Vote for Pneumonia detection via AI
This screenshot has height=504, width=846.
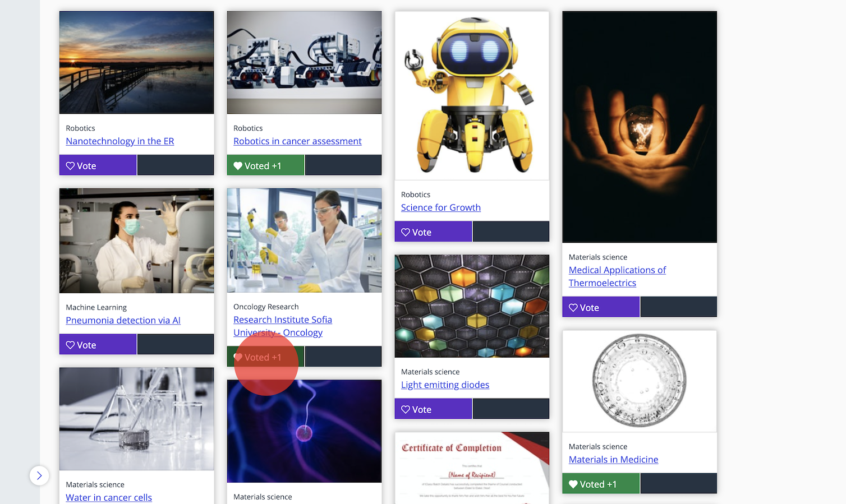[98, 344]
